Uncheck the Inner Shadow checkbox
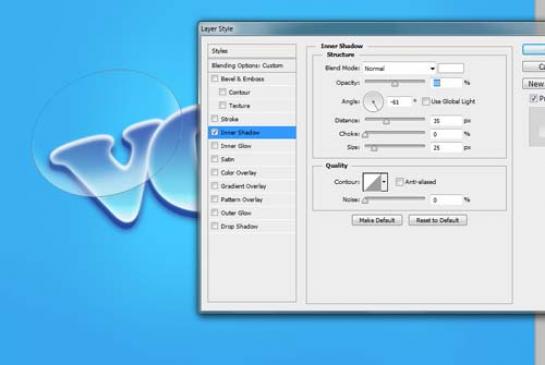 pyautogui.click(x=215, y=132)
